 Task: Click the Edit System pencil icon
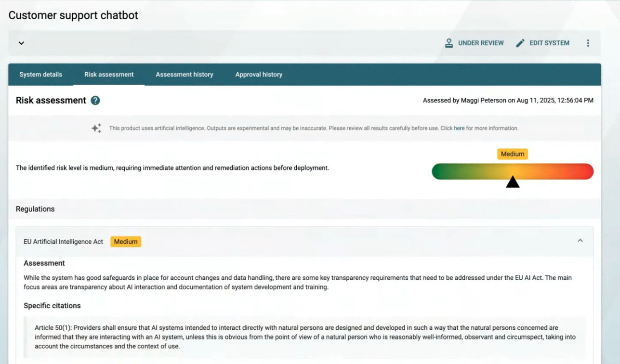pyautogui.click(x=520, y=43)
